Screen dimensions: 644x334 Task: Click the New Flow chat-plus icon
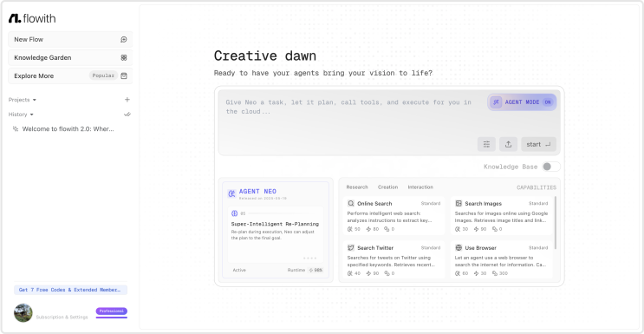pyautogui.click(x=124, y=40)
